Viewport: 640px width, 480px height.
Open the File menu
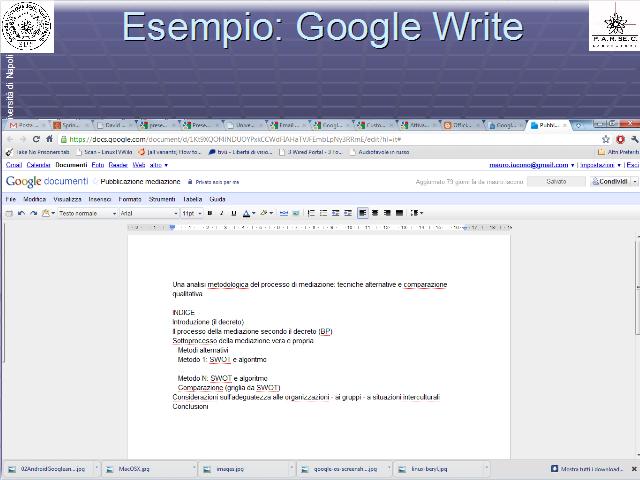pos(11,199)
